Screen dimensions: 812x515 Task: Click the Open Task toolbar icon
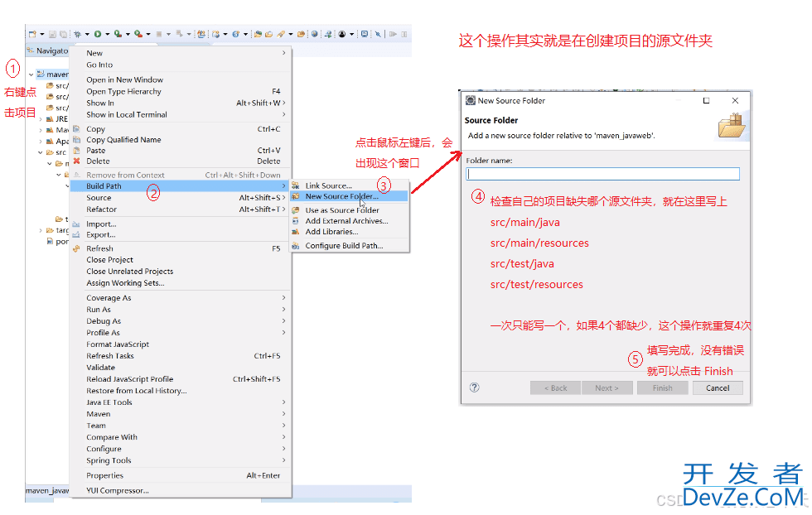(268, 34)
